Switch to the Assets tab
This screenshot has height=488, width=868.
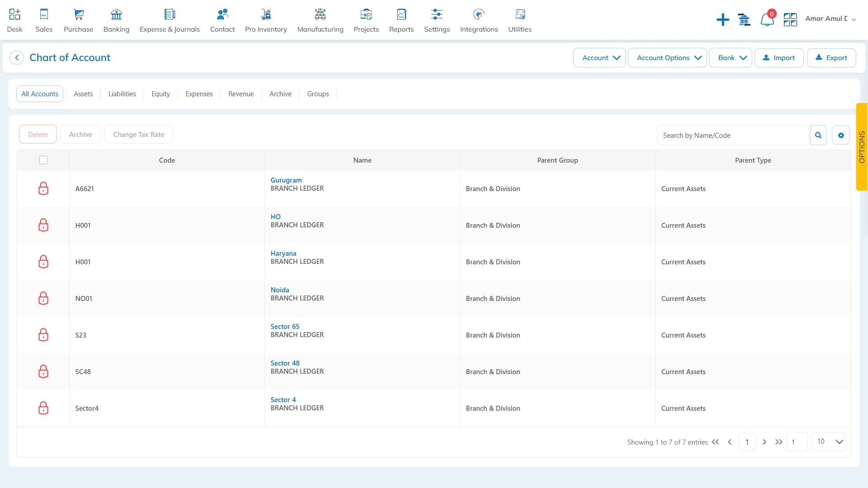click(x=83, y=94)
